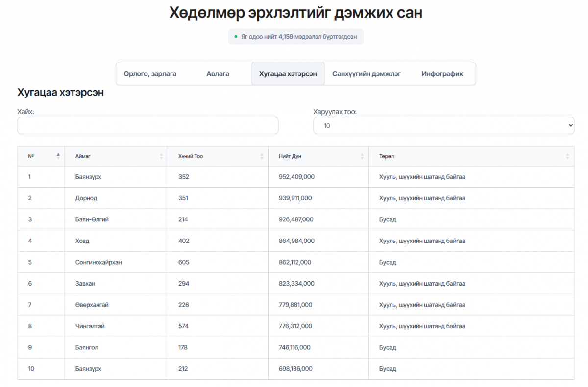Click the Хайх search input field
588x387 pixels.
coord(147,125)
